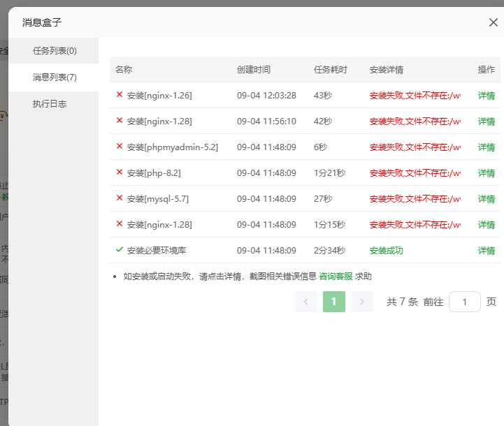Open the 任务列表(0) tab
504x426 pixels.
click(x=54, y=51)
